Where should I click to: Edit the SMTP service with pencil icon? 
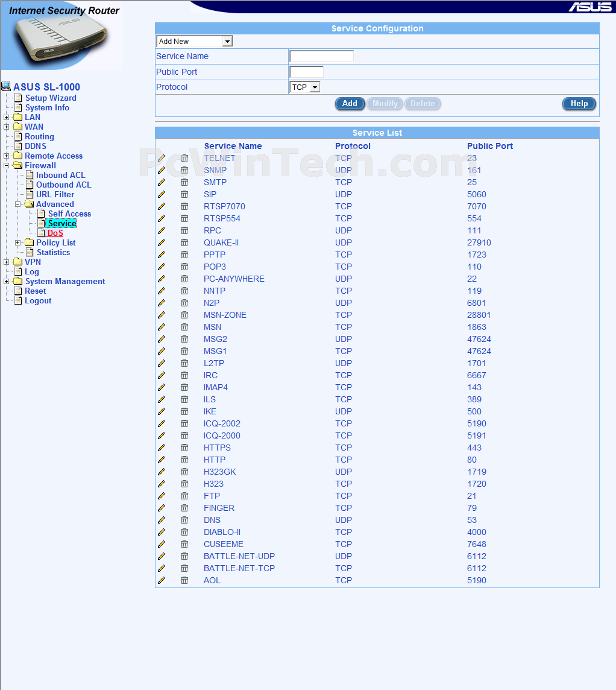(x=162, y=182)
